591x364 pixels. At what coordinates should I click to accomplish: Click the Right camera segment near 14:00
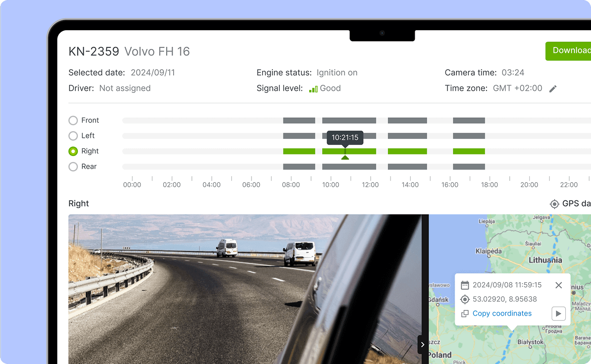tap(408, 151)
